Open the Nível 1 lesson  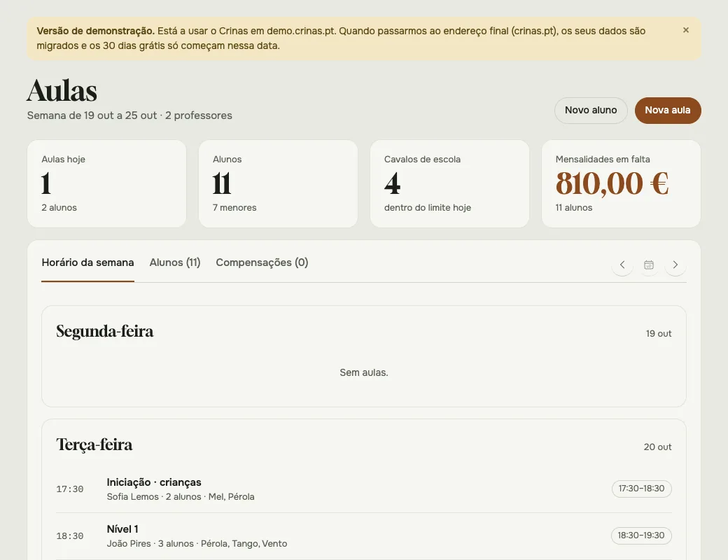(363, 536)
